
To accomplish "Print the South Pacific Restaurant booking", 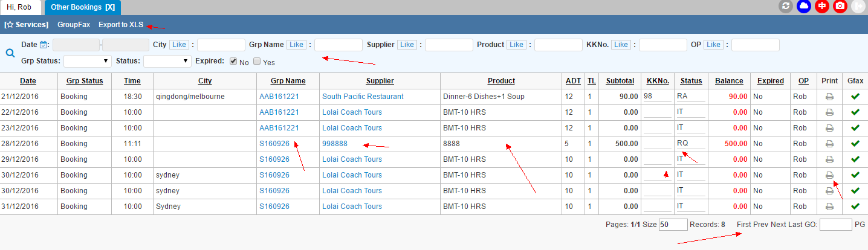I will click(x=830, y=97).
